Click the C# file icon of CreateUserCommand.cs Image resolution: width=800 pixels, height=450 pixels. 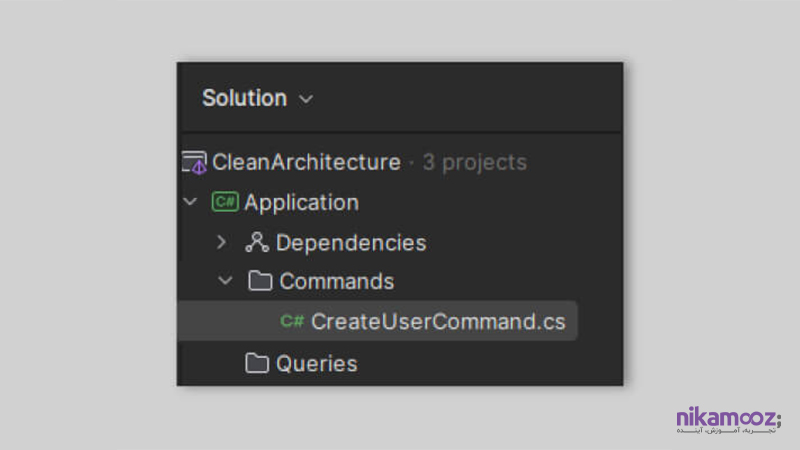pos(292,321)
